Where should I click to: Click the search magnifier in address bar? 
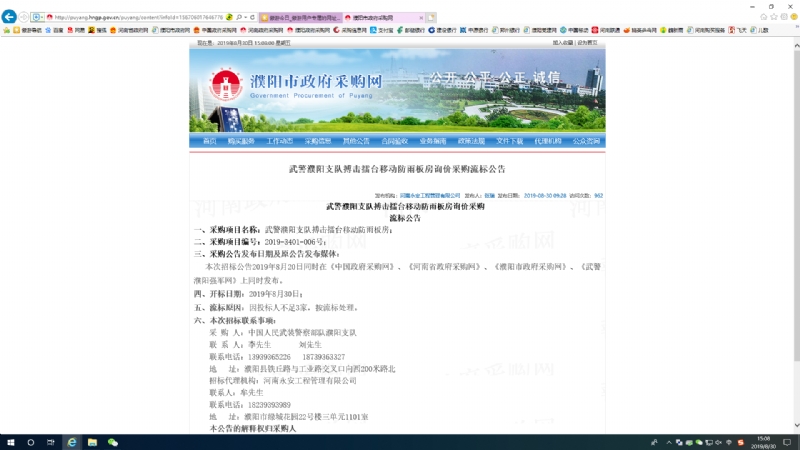coord(239,17)
